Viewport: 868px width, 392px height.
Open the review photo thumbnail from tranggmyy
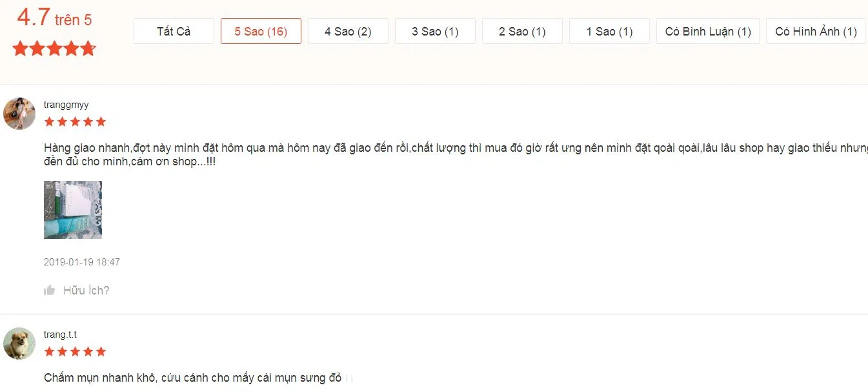click(x=72, y=209)
